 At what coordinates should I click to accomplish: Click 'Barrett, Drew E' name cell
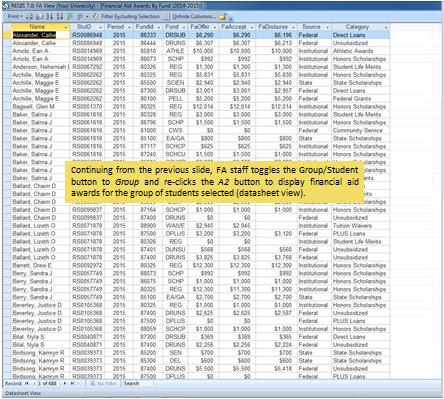pyautogui.click(x=40, y=265)
